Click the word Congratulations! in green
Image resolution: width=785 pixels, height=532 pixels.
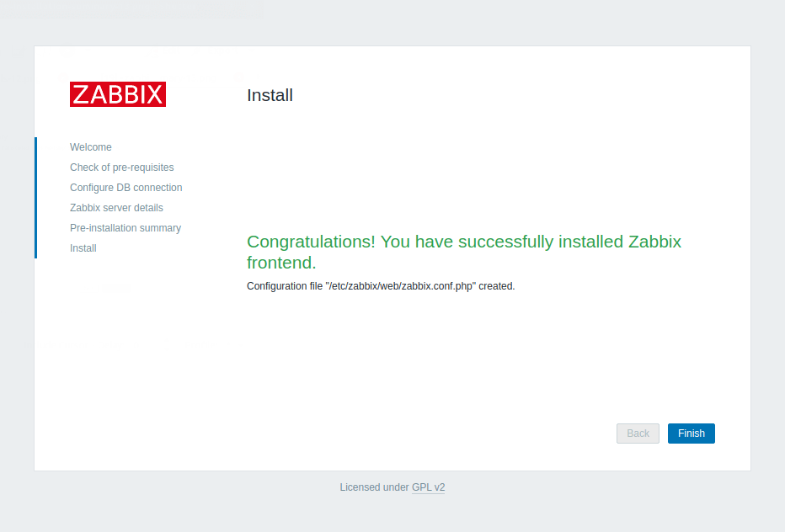tap(311, 242)
